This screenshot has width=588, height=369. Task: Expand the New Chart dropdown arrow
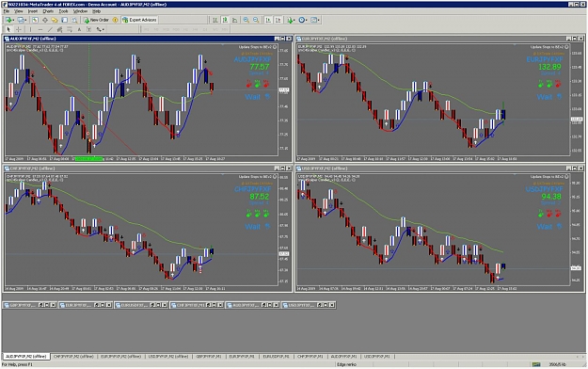(14, 20)
